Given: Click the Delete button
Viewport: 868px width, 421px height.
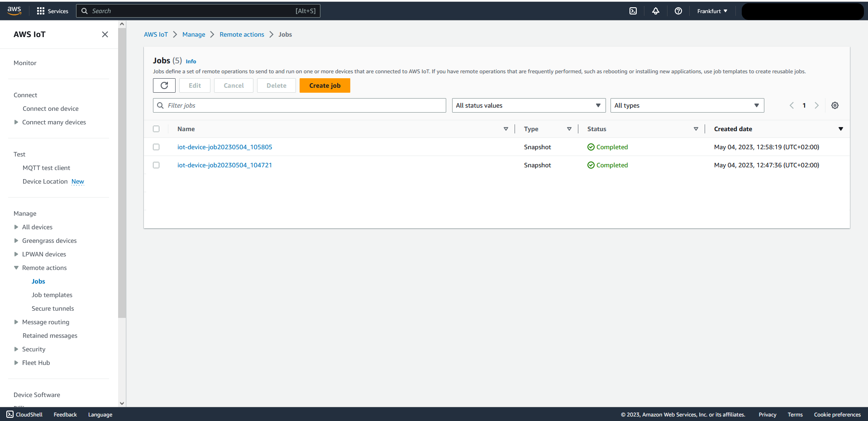Looking at the screenshot, I should tap(277, 85).
